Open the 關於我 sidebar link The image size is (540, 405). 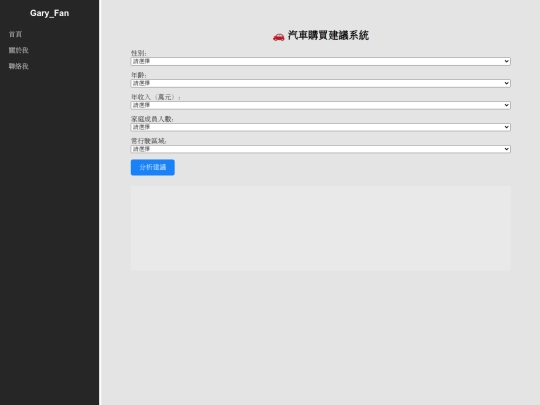[19, 50]
